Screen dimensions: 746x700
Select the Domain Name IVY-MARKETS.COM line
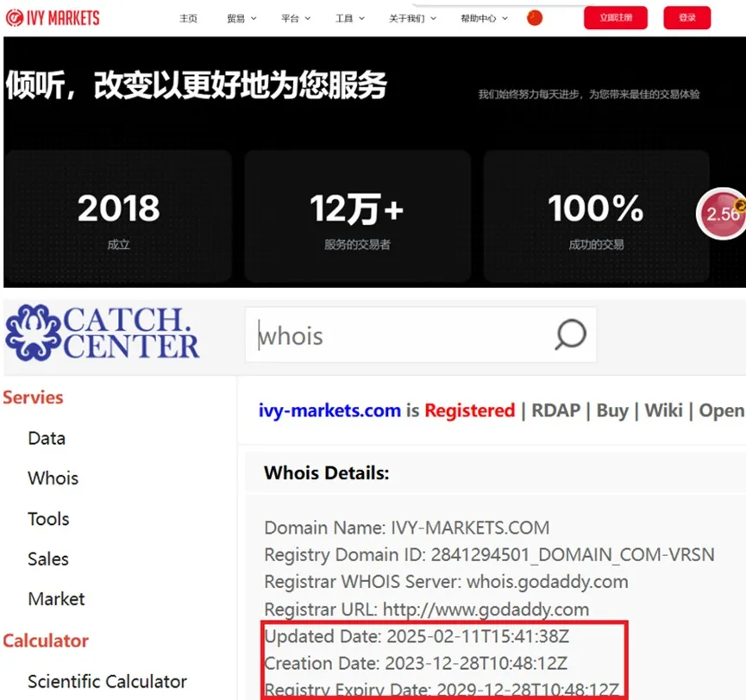point(407,528)
